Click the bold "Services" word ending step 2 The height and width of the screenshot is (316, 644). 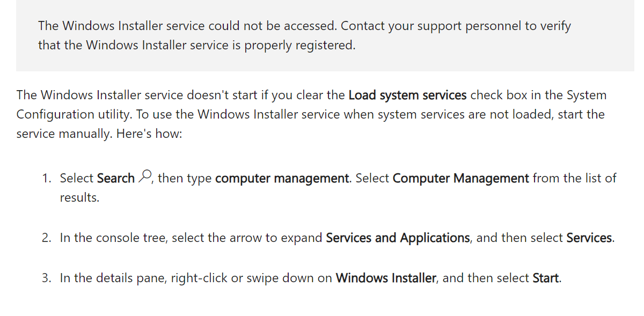click(589, 238)
